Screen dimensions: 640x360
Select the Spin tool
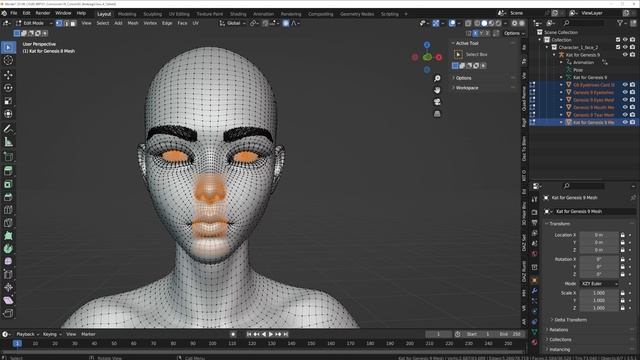point(8,249)
